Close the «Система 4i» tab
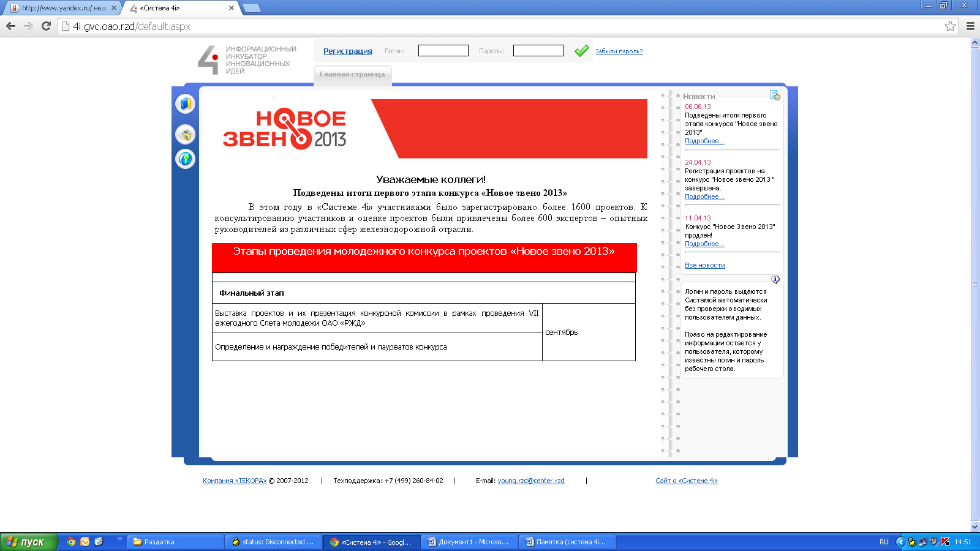Image resolution: width=980 pixels, height=551 pixels. pyautogui.click(x=232, y=8)
